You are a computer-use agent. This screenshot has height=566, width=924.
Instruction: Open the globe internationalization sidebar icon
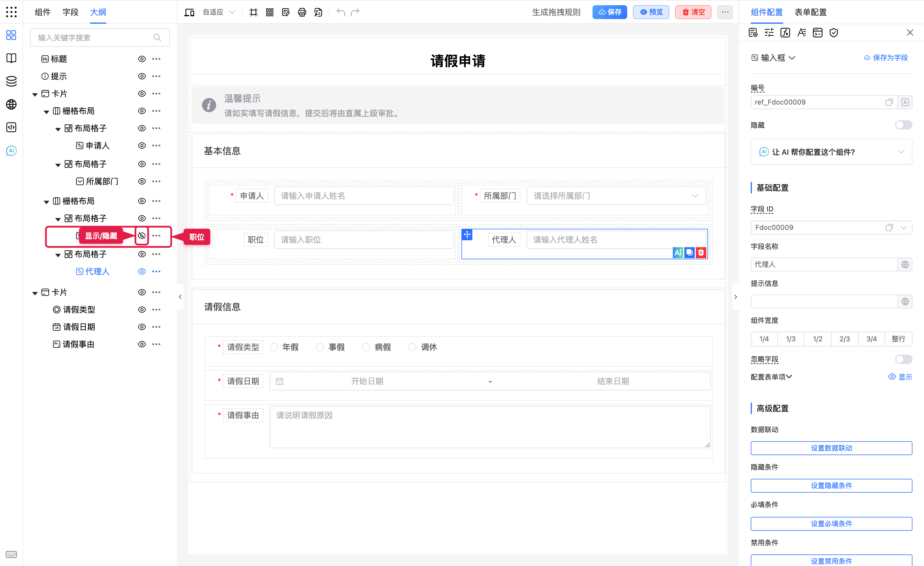11,104
